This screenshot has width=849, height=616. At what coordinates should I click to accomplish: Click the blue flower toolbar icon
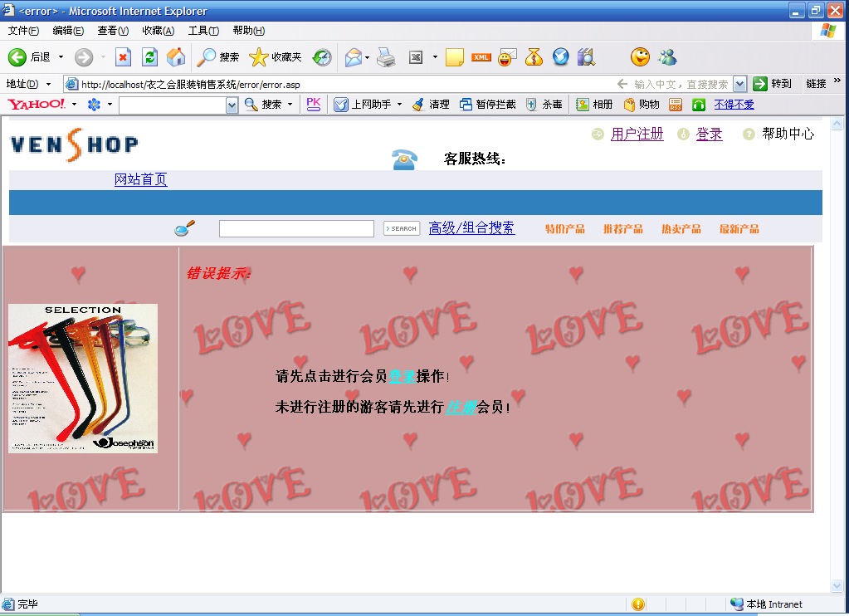pyautogui.click(x=95, y=104)
